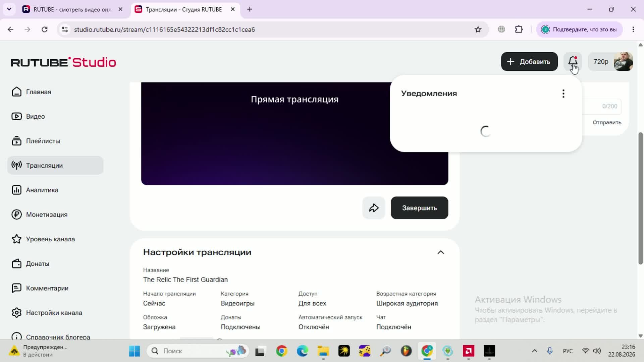Click Подтвердите, что это вы profile button
This screenshot has width=644, height=362.
(x=580, y=29)
